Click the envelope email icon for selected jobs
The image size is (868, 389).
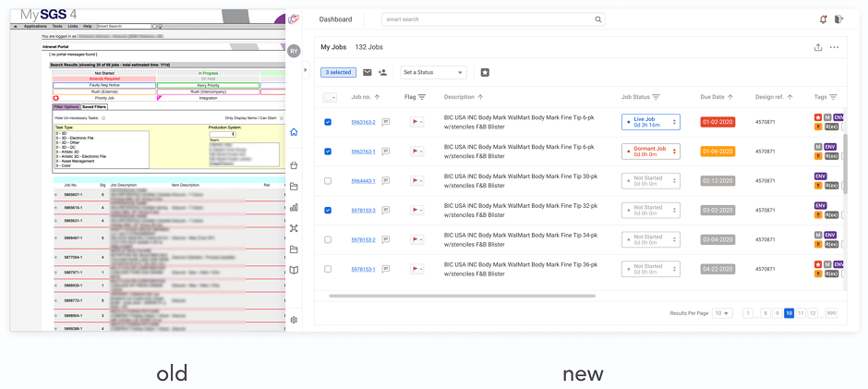(367, 73)
